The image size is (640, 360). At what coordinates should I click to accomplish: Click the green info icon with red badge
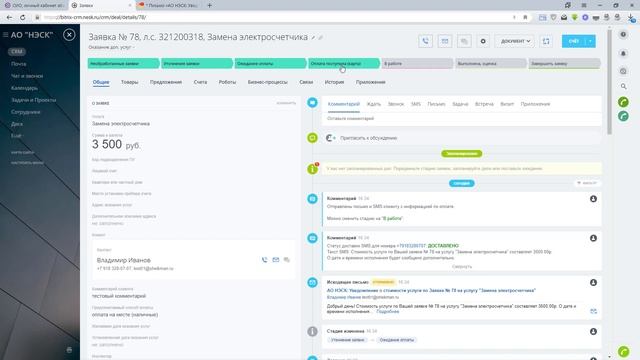click(313, 168)
